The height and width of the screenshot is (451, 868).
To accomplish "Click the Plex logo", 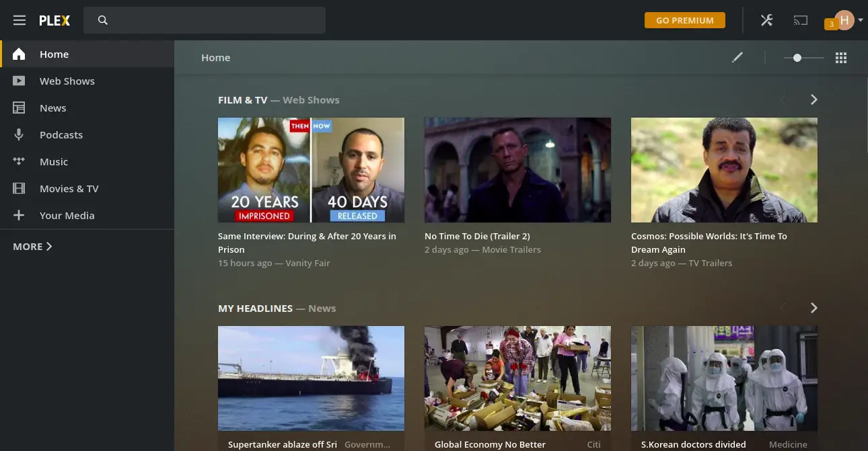I will click(x=55, y=20).
